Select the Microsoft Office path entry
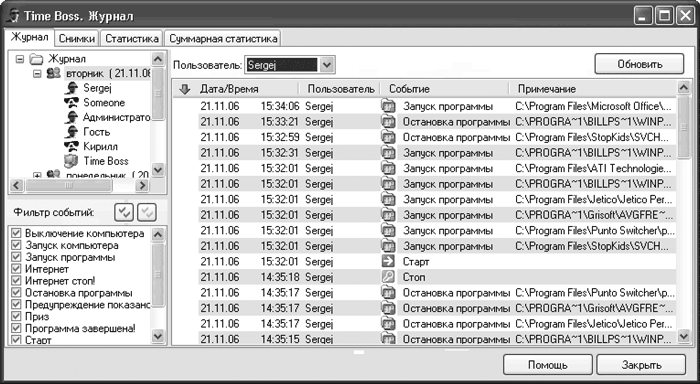Image resolution: width=700 pixels, height=384 pixels. pos(593,106)
